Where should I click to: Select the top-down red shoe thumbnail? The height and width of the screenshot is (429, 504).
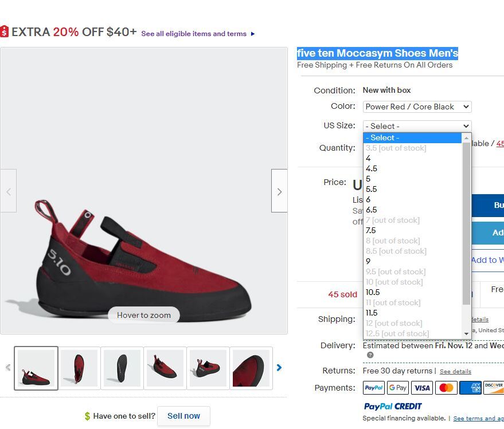(79, 368)
